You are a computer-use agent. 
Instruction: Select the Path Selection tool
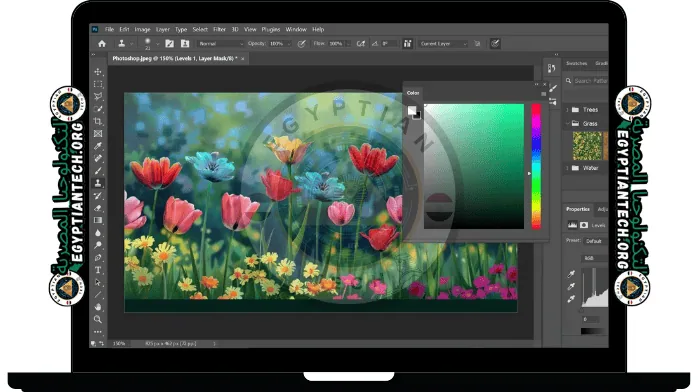pos(98,283)
